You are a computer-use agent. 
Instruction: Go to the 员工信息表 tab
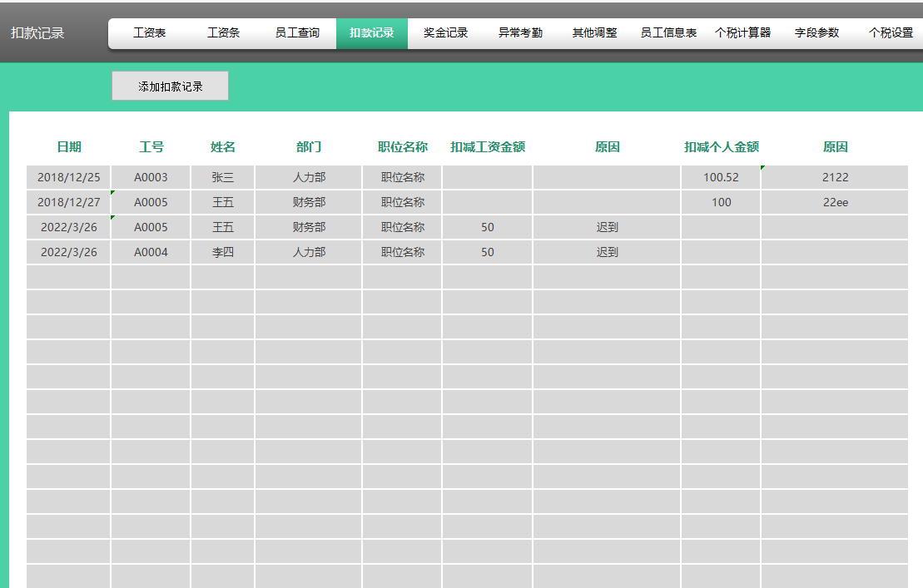[668, 33]
